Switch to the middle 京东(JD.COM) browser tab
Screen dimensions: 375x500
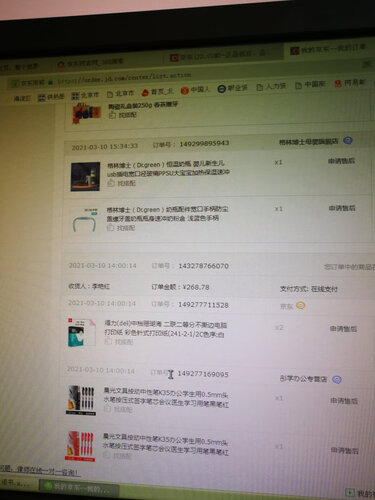(x=218, y=55)
